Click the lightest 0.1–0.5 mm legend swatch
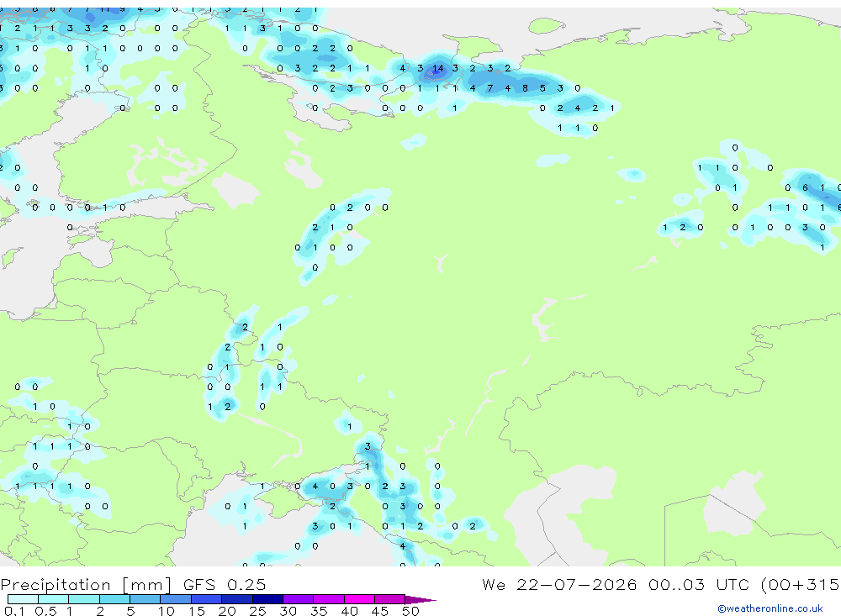 pyautogui.click(x=23, y=599)
